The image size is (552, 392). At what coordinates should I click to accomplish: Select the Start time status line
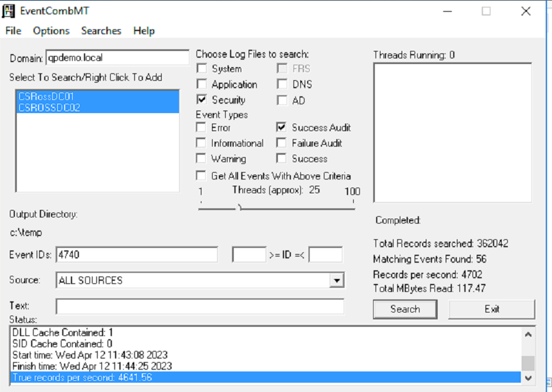click(x=267, y=355)
